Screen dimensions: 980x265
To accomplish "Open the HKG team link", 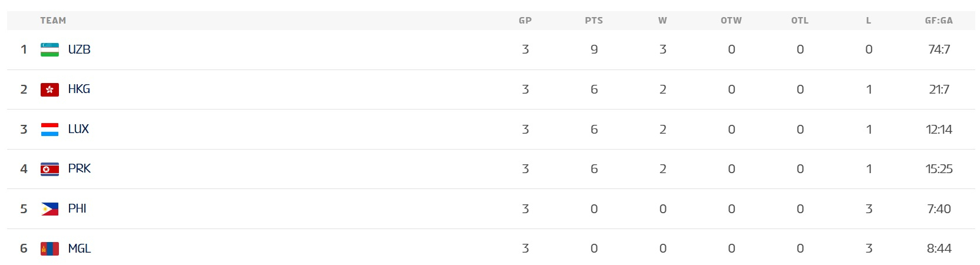I will pos(79,89).
